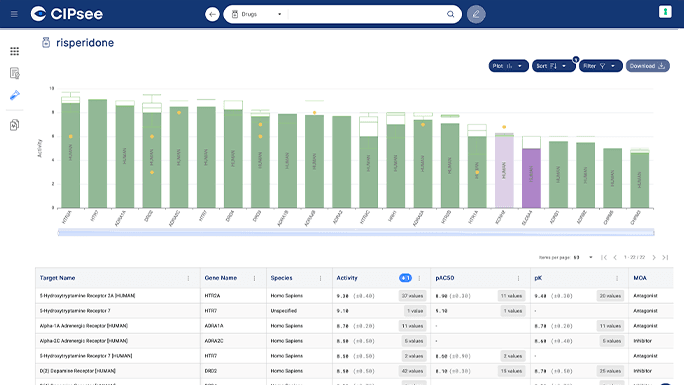Open pK column options menu

point(617,278)
